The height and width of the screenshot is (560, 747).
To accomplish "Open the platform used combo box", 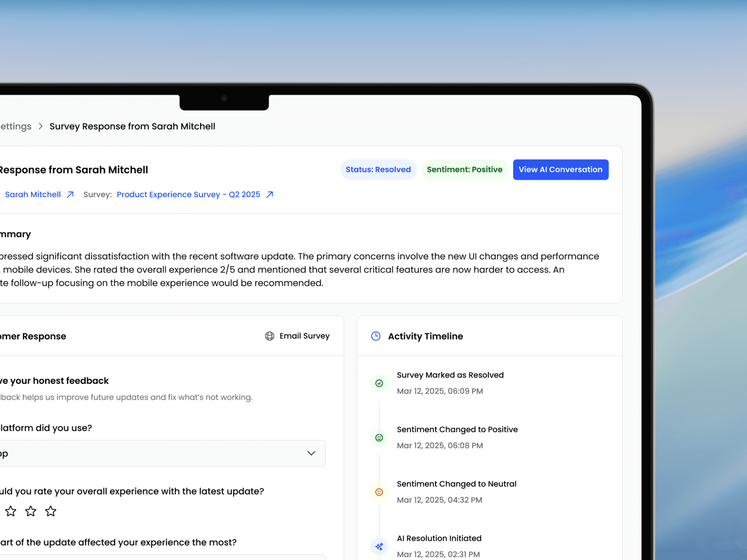I will [x=156, y=453].
